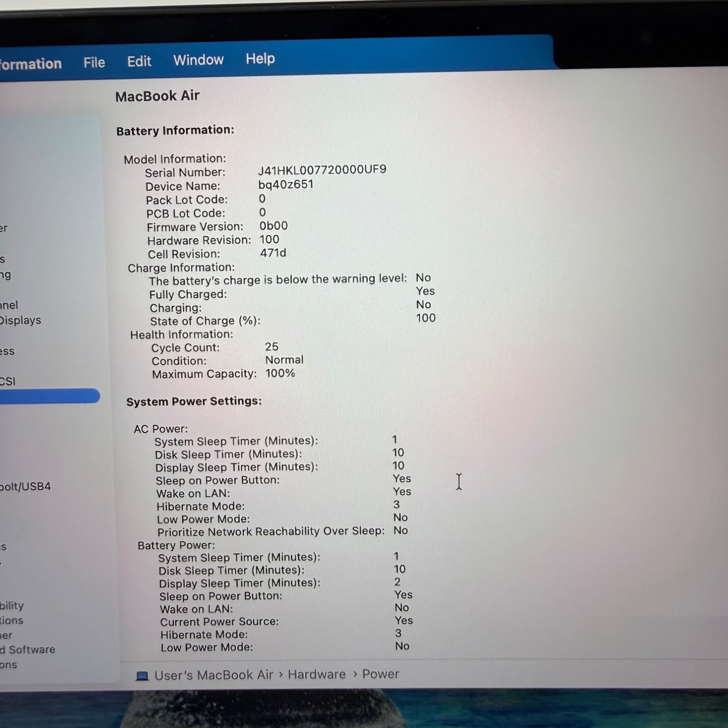Select the Graphics/Displays sidebar item
This screenshot has width=728, height=728.
point(21,320)
